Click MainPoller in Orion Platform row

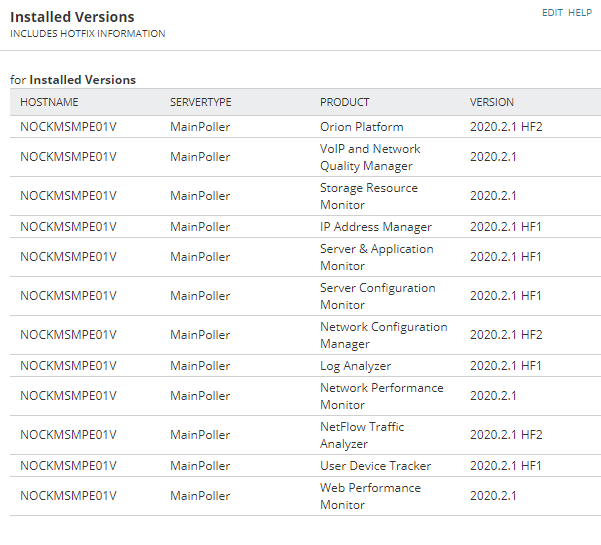coord(200,126)
